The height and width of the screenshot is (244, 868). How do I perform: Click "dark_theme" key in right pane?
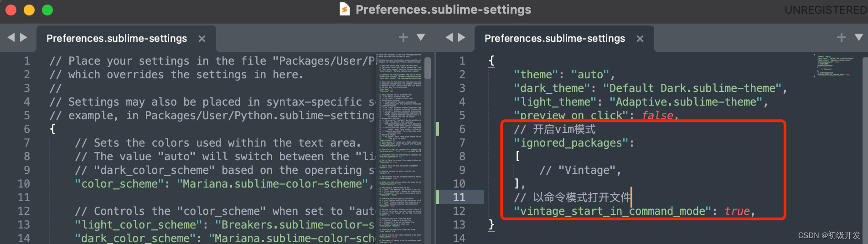click(552, 88)
